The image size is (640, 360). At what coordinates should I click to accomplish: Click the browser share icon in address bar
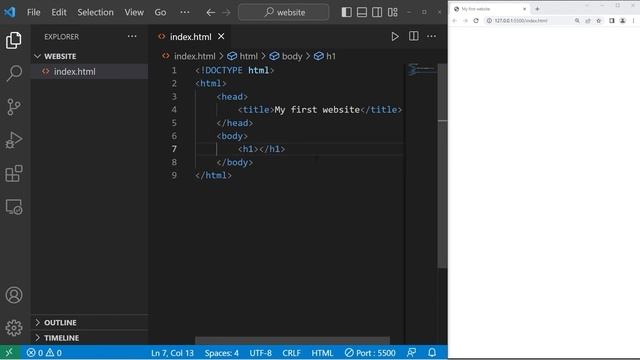[x=588, y=21]
